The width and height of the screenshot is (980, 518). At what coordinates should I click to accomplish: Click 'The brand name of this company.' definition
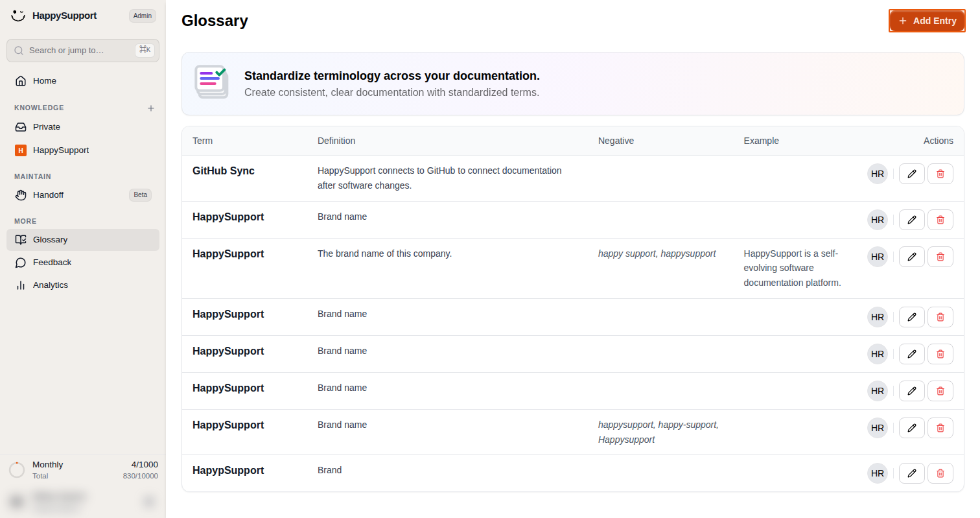tap(384, 254)
